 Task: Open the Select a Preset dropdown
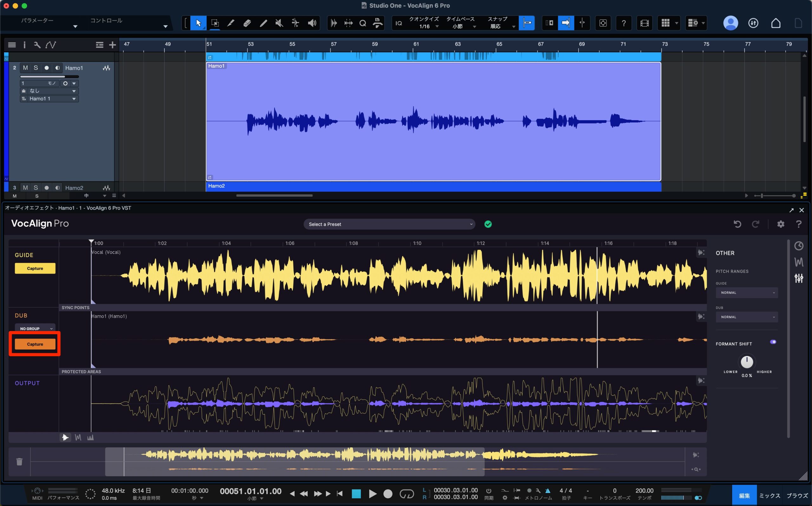(389, 224)
